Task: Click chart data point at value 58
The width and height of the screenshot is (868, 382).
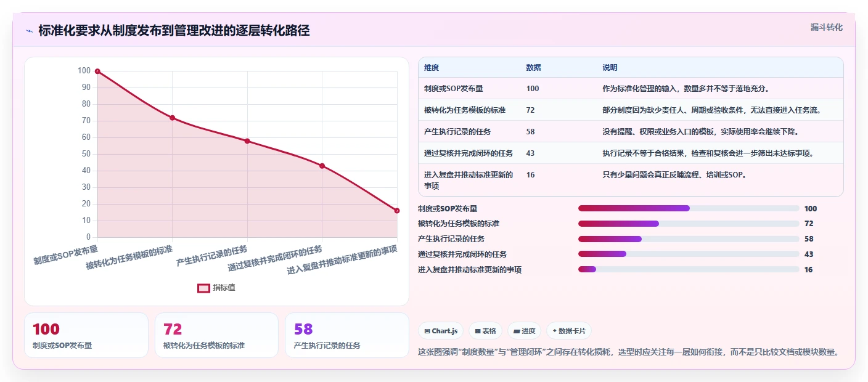Action: tap(247, 141)
